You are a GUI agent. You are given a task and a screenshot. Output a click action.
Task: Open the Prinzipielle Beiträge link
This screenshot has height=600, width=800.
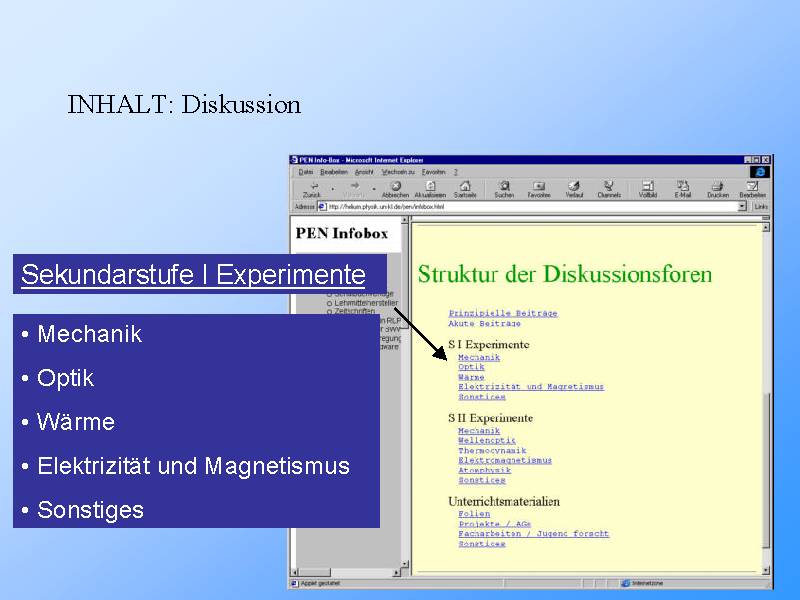503,313
